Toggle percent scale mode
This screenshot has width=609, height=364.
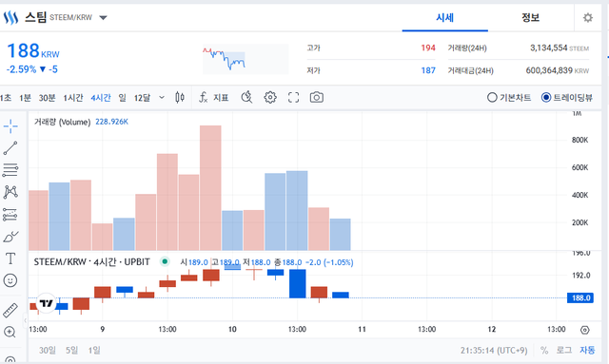pyautogui.click(x=544, y=351)
